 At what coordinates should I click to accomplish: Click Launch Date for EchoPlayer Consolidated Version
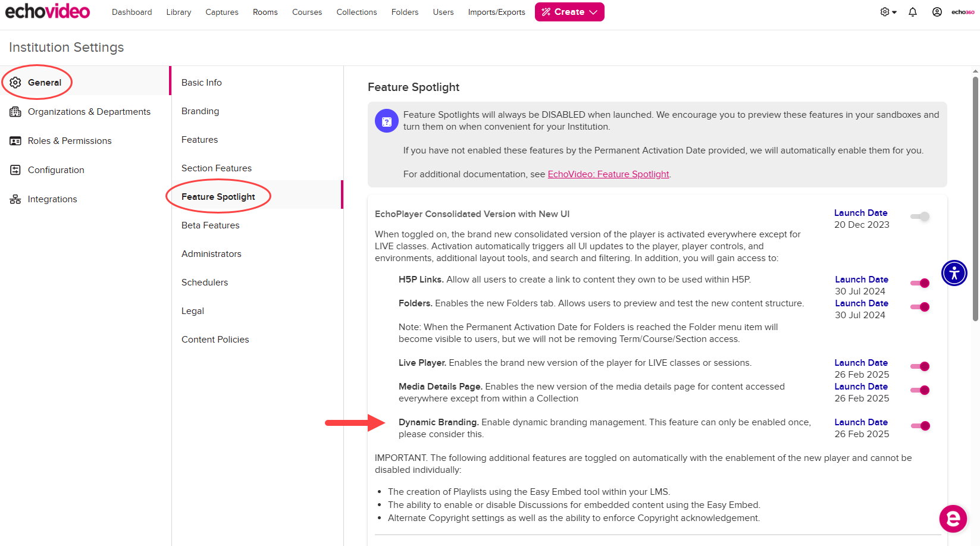[x=860, y=213]
